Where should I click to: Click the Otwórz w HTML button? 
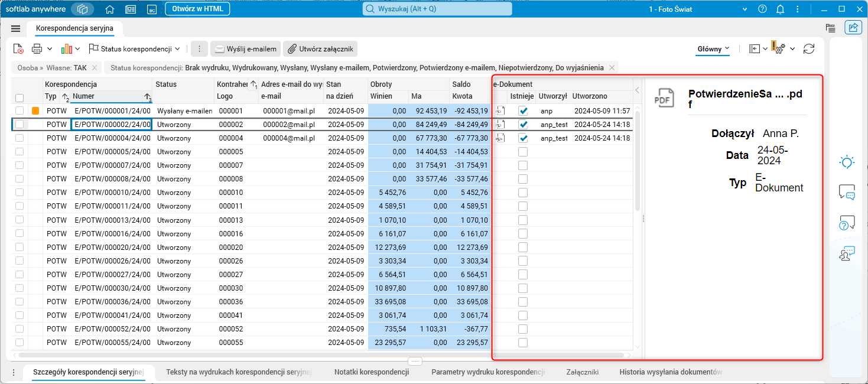click(x=197, y=9)
